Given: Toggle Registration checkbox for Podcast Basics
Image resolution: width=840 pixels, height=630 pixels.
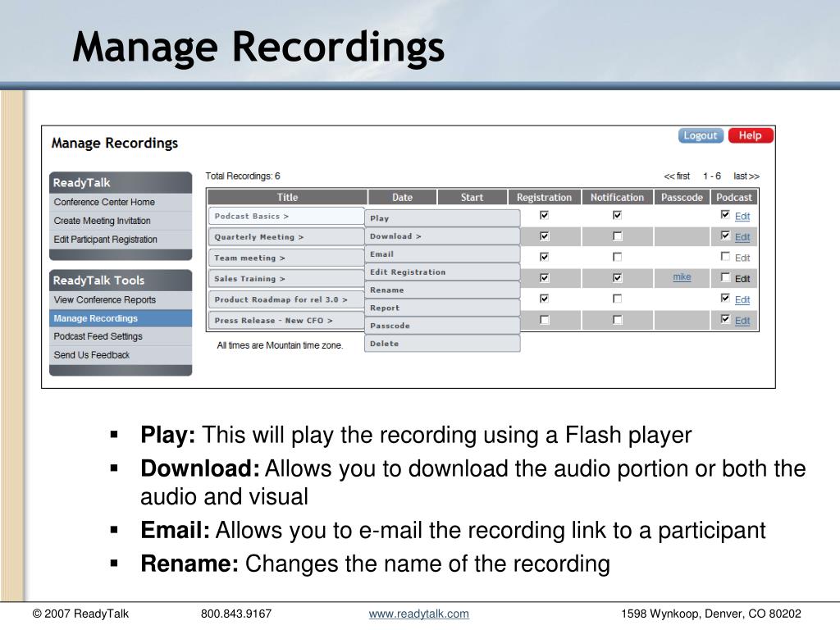Looking at the screenshot, I should (x=545, y=216).
